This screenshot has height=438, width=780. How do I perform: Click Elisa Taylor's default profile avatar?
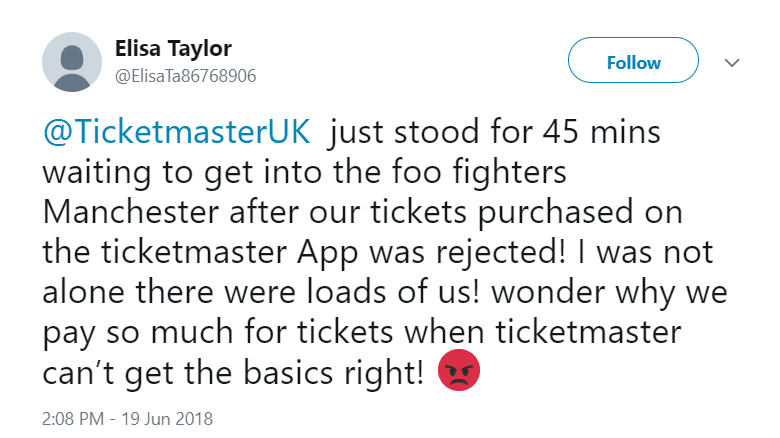(72, 62)
